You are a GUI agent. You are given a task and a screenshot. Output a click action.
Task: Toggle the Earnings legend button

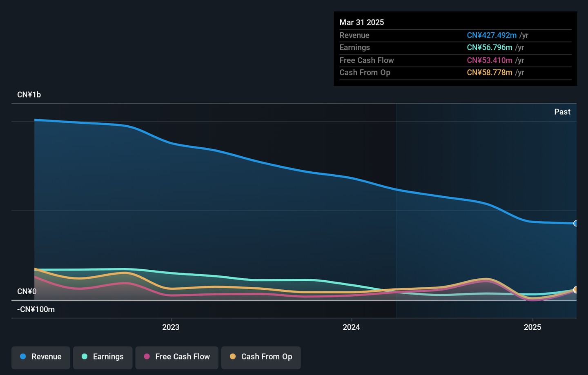[102, 357]
